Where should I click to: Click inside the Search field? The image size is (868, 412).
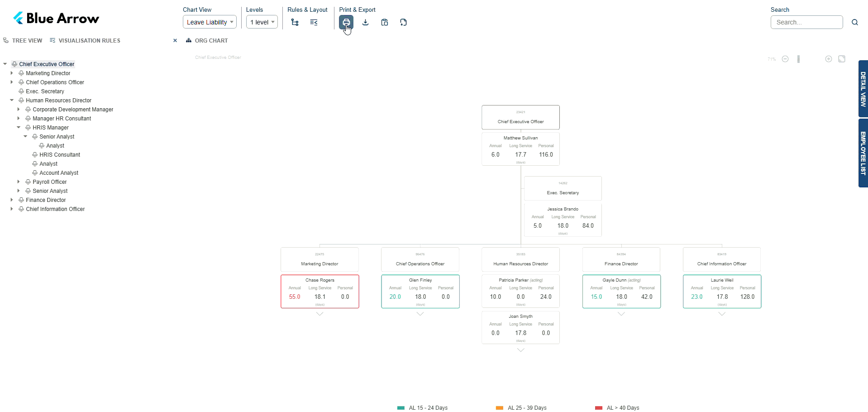(807, 22)
